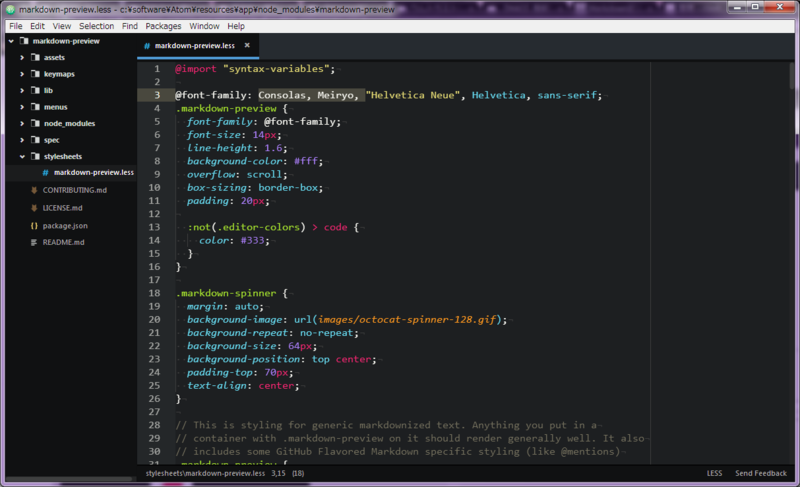Screen dimensions: 800x487
Task: Open the Help menu
Action: (236, 26)
